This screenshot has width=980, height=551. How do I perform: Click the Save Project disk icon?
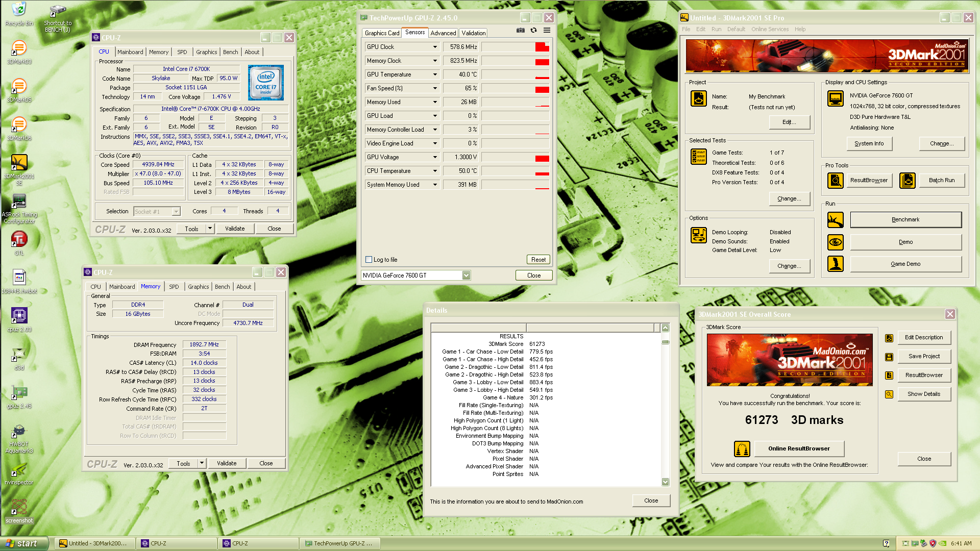coord(889,357)
